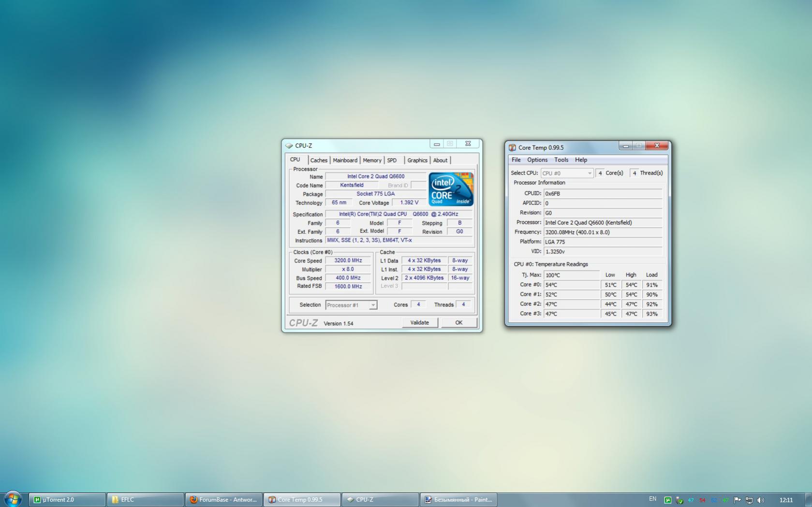Image resolution: width=812 pixels, height=507 pixels.
Task: Switch to µTorrent 2.0 in the taskbar
Action: pos(67,500)
